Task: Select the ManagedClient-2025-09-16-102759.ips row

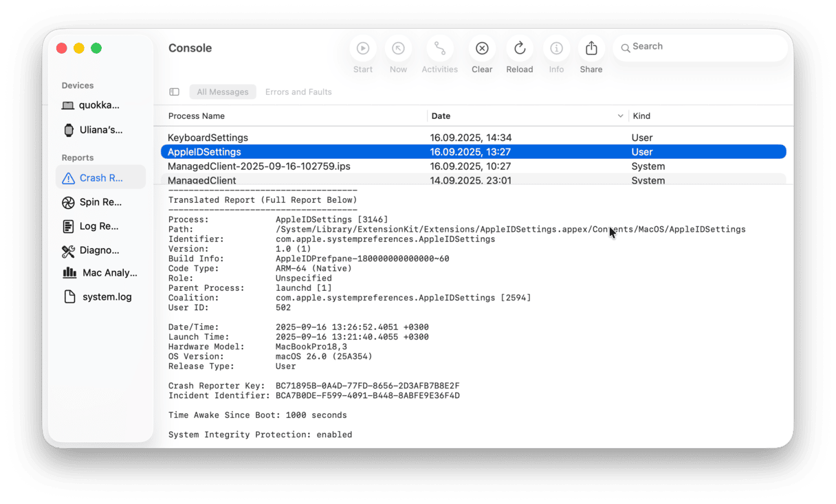Action: pyautogui.click(x=474, y=166)
